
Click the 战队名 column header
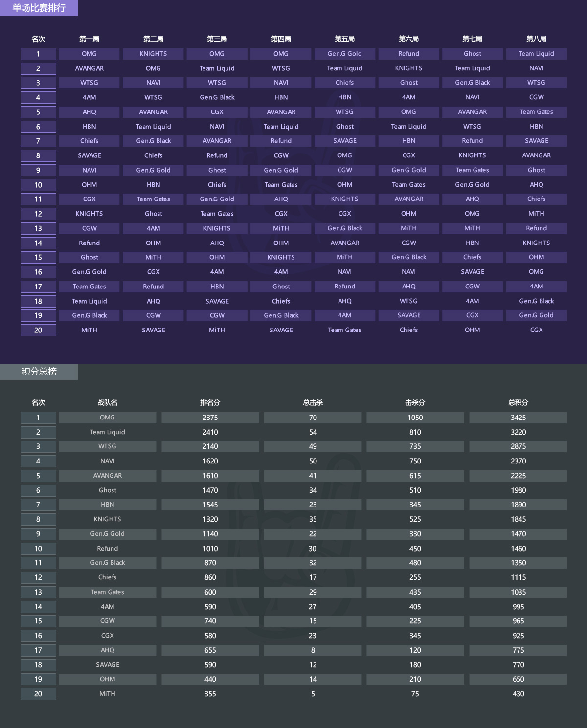[x=107, y=403]
